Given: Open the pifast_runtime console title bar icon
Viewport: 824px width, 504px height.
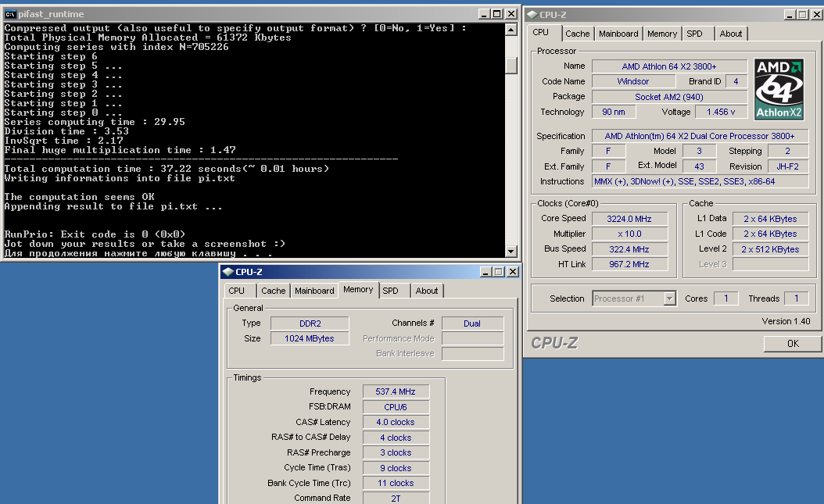Looking at the screenshot, I should pos(9,14).
